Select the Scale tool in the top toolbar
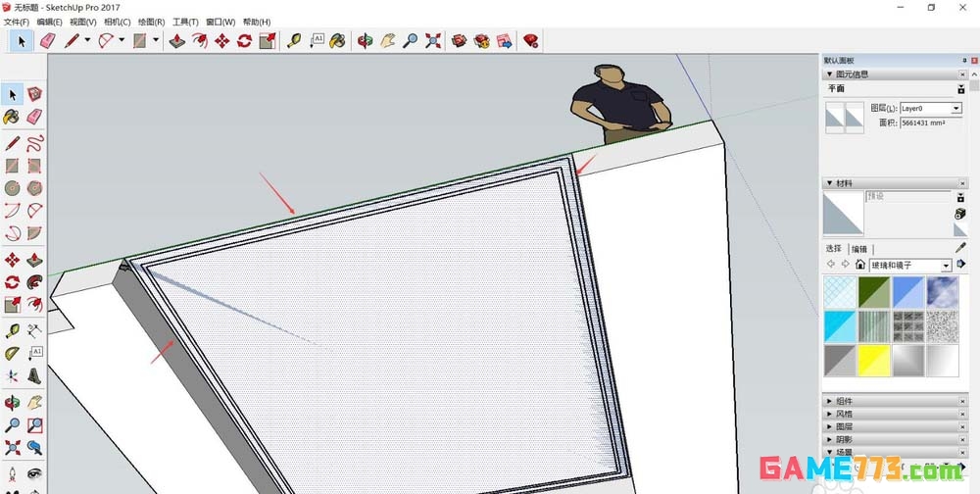This screenshot has height=494, width=980. pos(268,41)
